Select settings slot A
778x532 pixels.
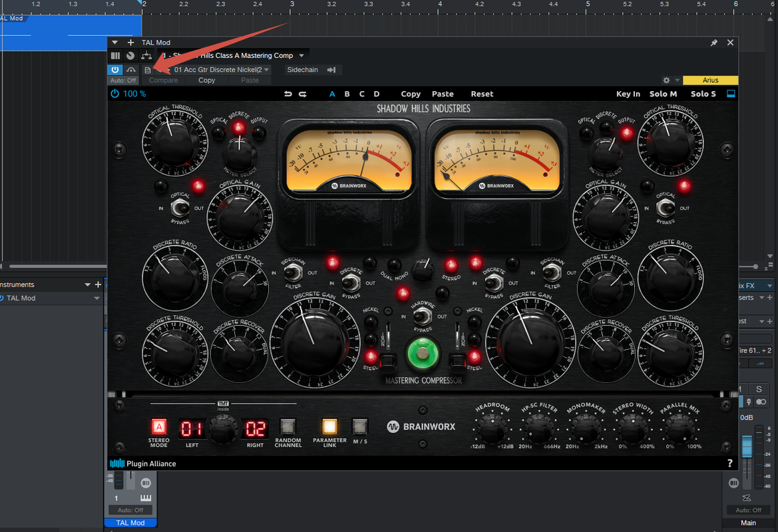pyautogui.click(x=332, y=94)
